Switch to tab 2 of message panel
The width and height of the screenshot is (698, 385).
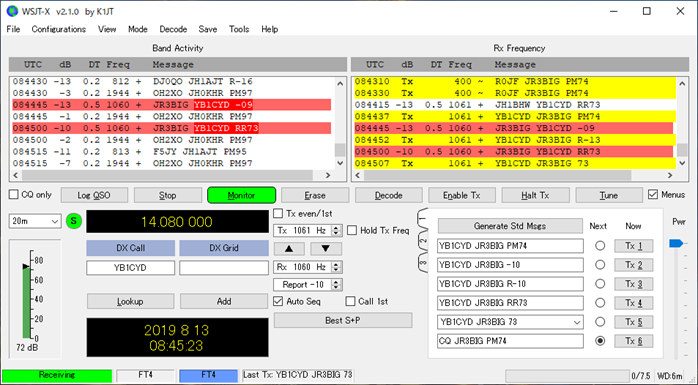[x=422, y=241]
